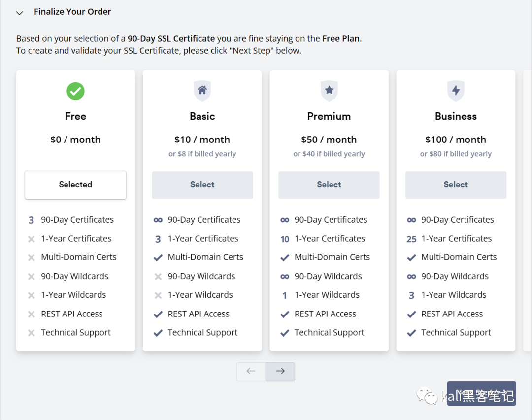Select the Business plan
Image resolution: width=532 pixels, height=420 pixels.
coord(456,185)
